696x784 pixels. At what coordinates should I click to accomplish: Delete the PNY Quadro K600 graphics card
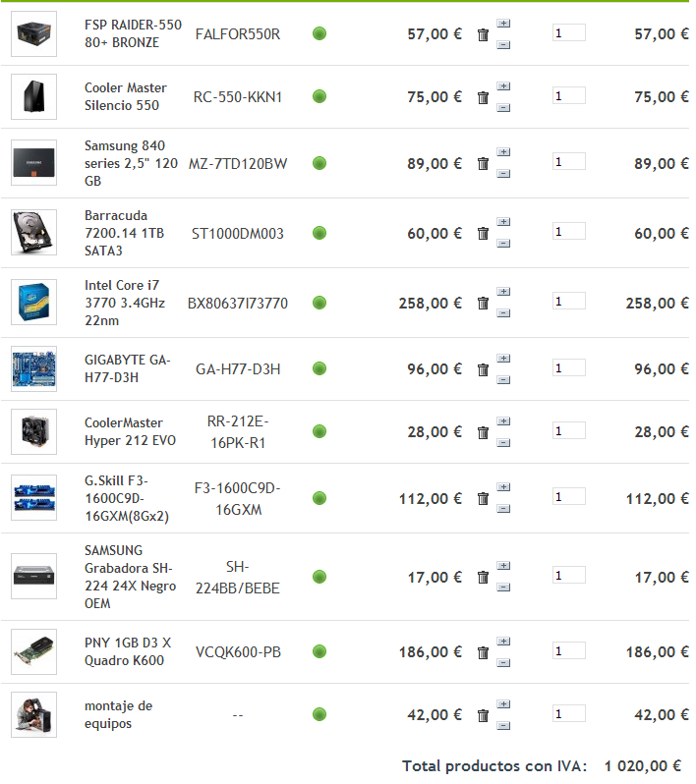pos(483,652)
